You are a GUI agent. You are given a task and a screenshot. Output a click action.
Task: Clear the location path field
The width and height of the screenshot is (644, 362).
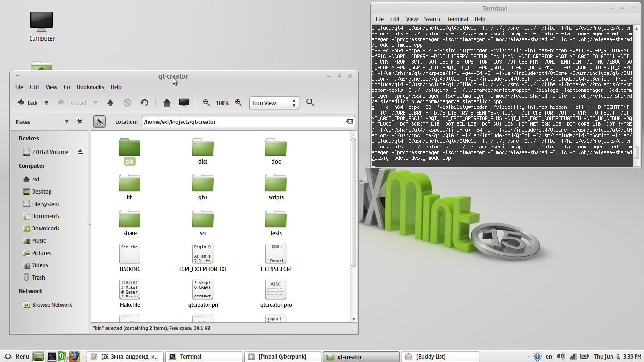349,122
